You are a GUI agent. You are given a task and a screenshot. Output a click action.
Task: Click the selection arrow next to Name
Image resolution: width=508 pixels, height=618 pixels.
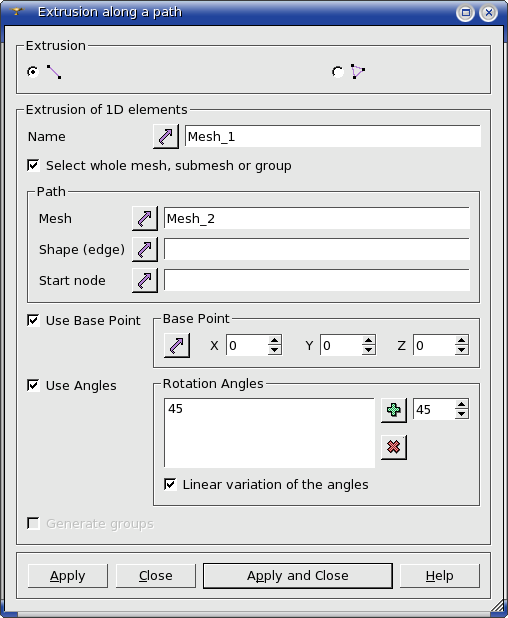click(166, 137)
